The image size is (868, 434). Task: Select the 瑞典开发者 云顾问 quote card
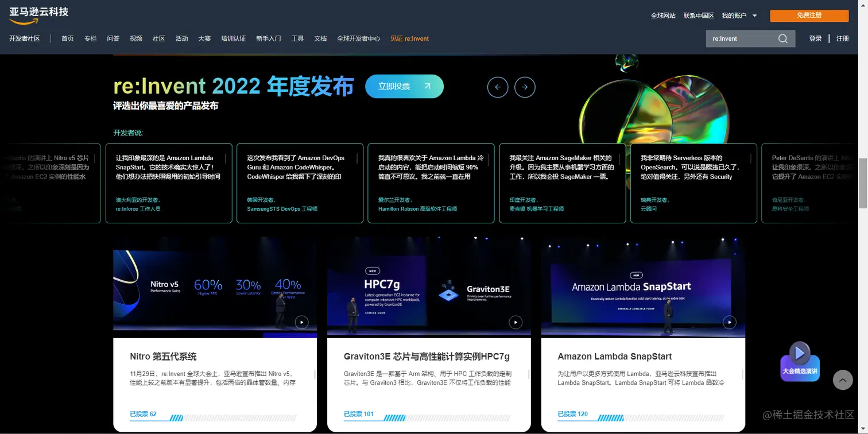(x=693, y=183)
